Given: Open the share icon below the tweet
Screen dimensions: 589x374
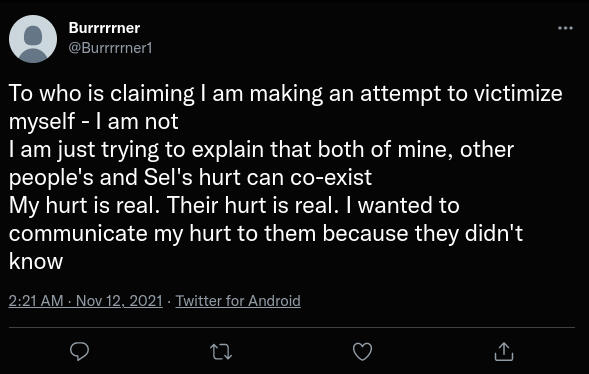Looking at the screenshot, I should point(504,352).
